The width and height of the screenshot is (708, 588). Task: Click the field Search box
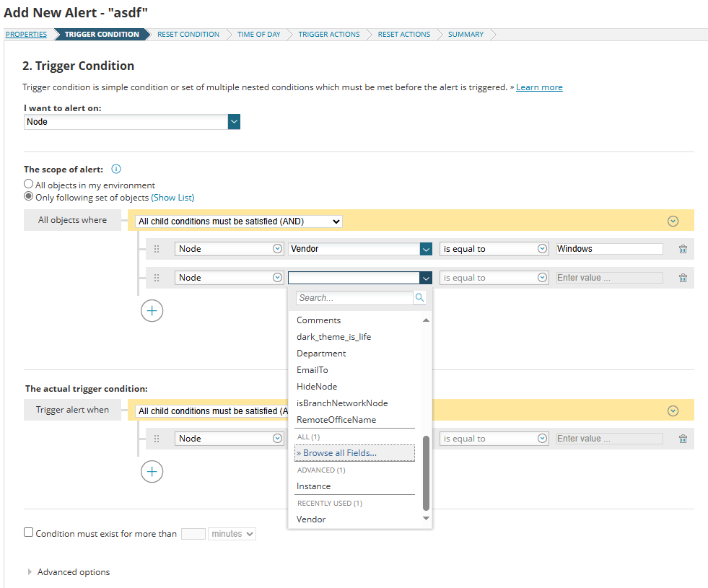pyautogui.click(x=354, y=297)
